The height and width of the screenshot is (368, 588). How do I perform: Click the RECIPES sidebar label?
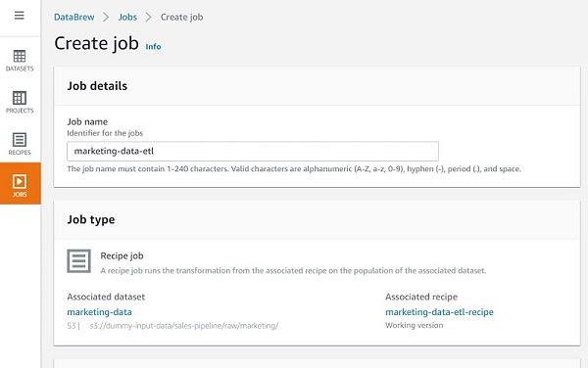point(20,153)
